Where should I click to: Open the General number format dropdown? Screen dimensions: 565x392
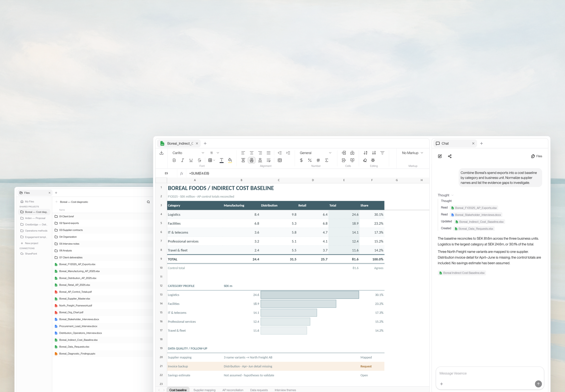pyautogui.click(x=315, y=153)
